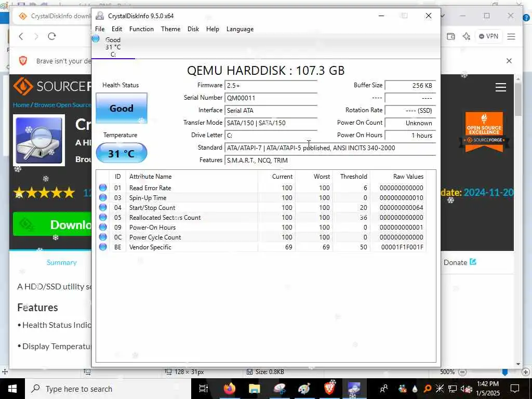Click the Threshold column header

click(x=352, y=177)
